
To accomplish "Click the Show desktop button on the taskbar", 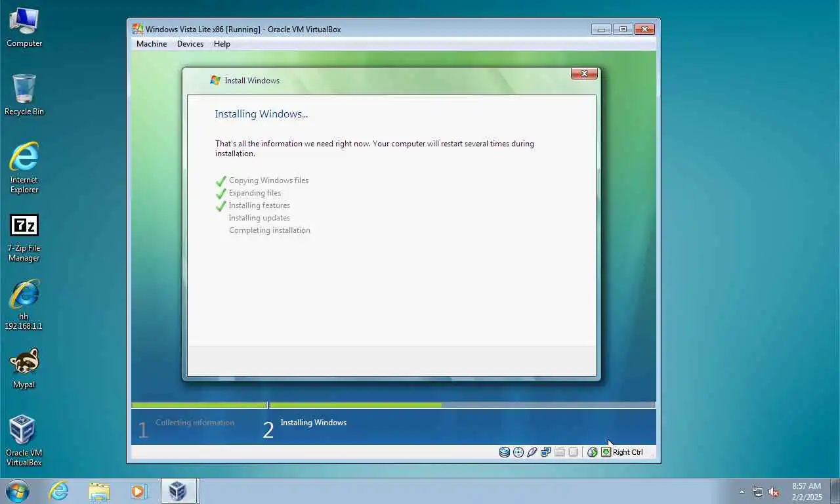I will (x=835, y=491).
